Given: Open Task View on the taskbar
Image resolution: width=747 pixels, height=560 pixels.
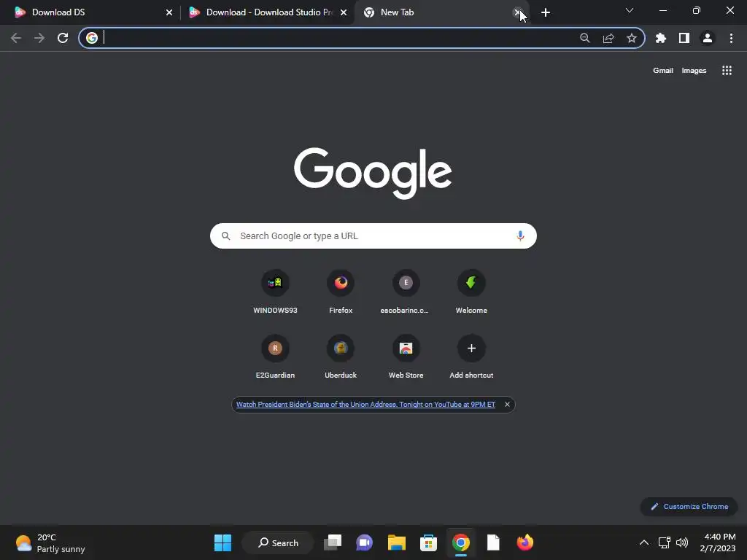Looking at the screenshot, I should point(333,542).
